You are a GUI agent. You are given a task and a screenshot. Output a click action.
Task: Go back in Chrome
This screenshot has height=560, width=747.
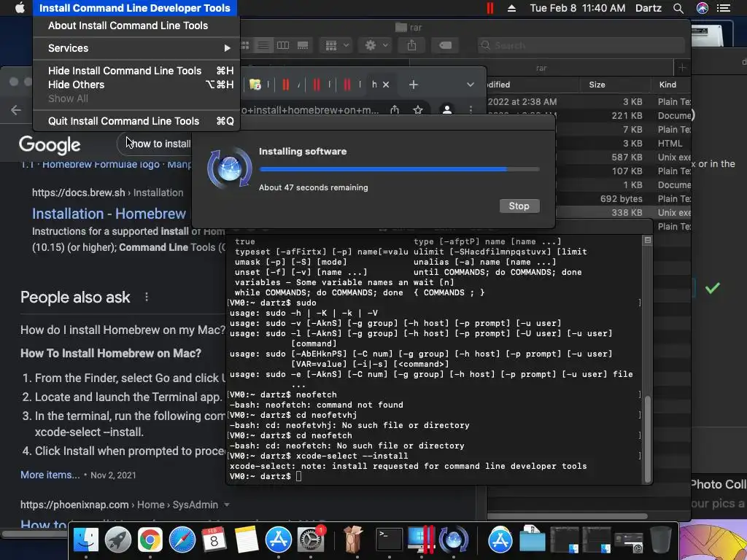16,110
